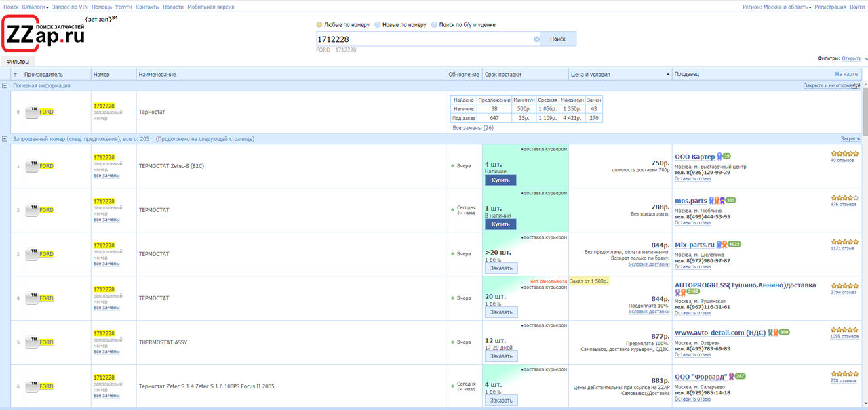Collapse the Запрошенный номер section

5,139
